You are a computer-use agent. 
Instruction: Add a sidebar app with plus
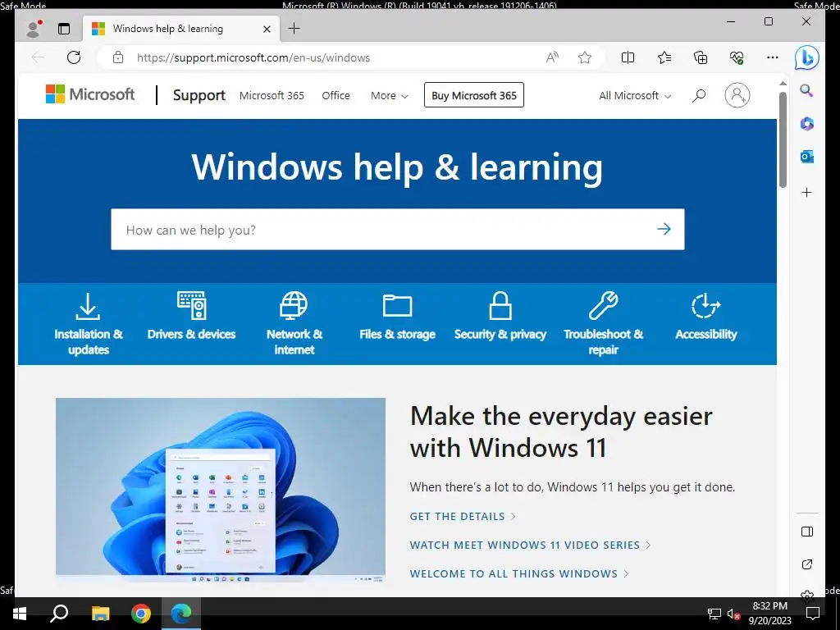[x=807, y=192]
